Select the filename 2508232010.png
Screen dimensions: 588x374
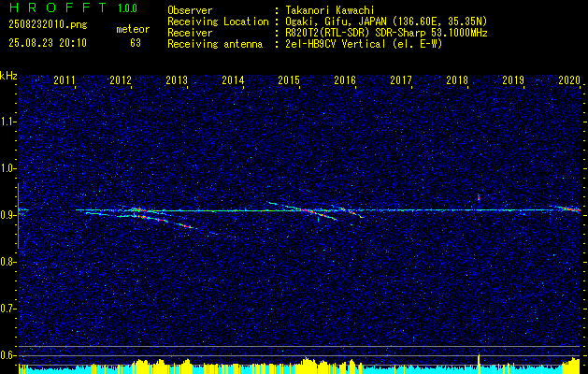[48, 25]
